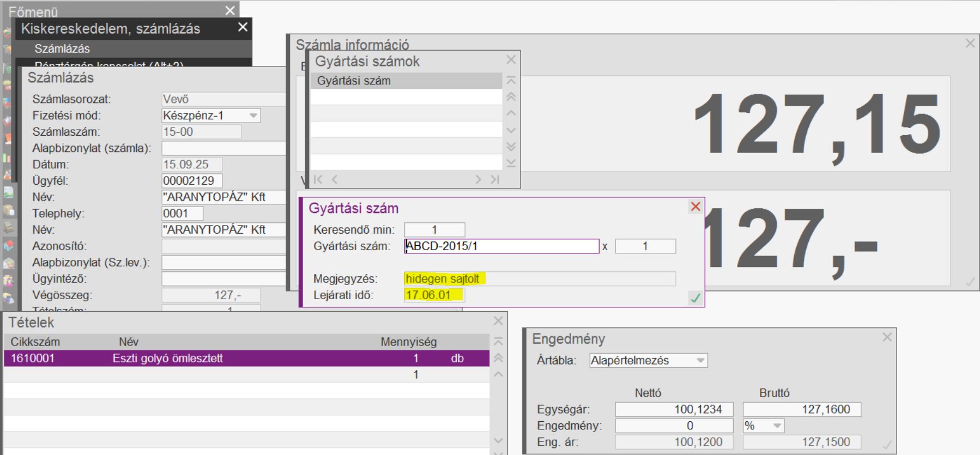Viewport: 980px width, 455px height.
Task: Click the Engedmény discount amount field
Action: point(674,426)
